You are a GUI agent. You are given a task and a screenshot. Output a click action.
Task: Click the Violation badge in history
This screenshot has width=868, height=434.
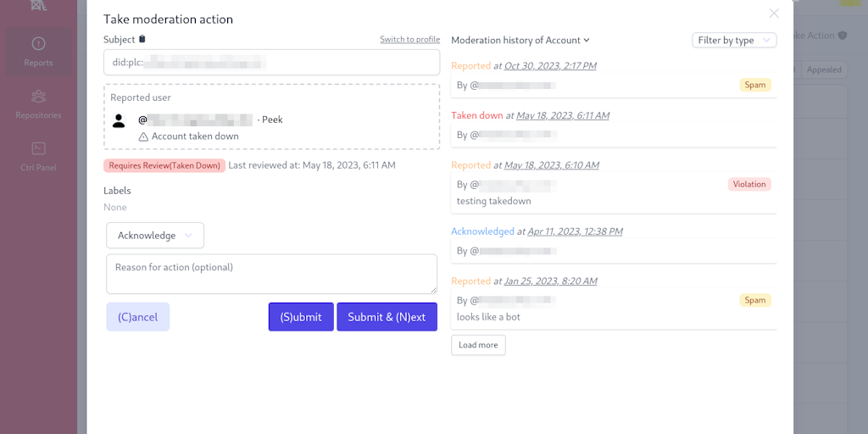click(748, 184)
